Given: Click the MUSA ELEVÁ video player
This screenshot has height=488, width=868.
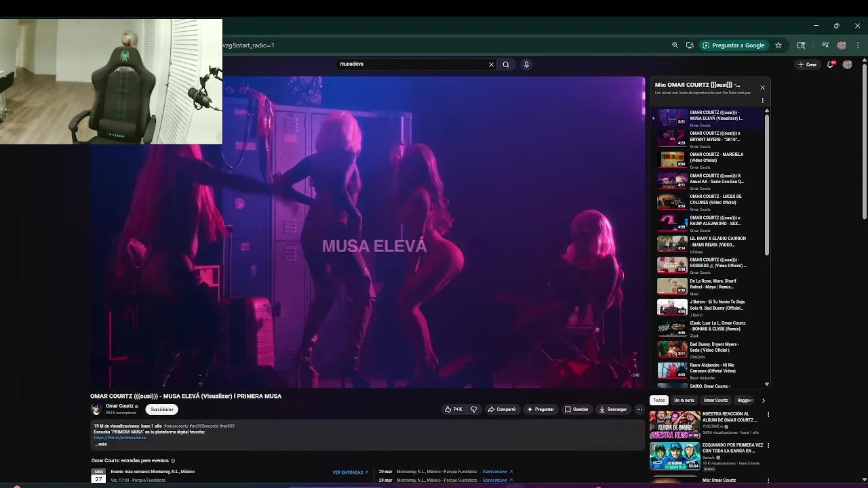Looking at the screenshot, I should coord(368,232).
